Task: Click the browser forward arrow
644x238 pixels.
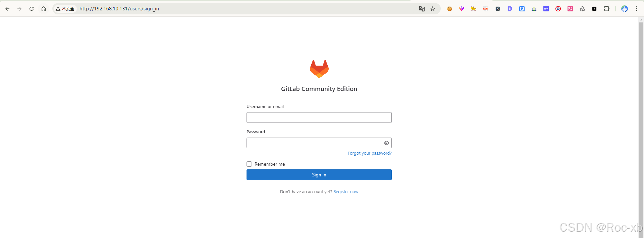Action: [x=19, y=9]
